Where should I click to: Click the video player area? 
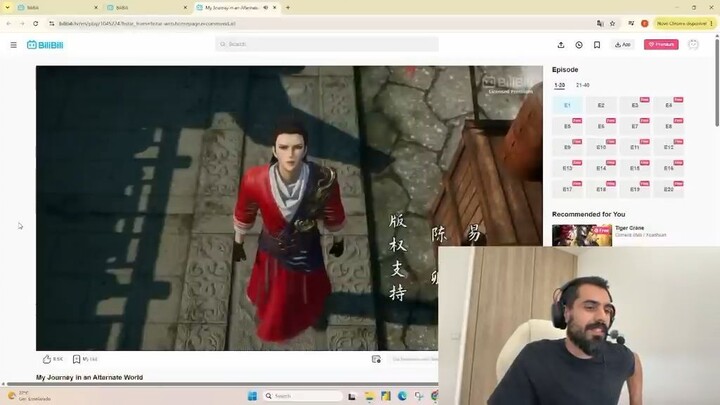(289, 208)
